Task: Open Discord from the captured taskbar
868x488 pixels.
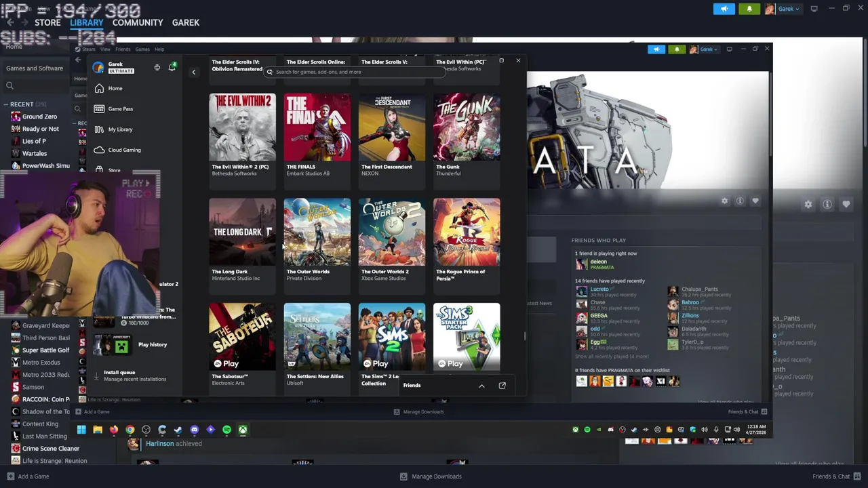Action: tap(195, 430)
